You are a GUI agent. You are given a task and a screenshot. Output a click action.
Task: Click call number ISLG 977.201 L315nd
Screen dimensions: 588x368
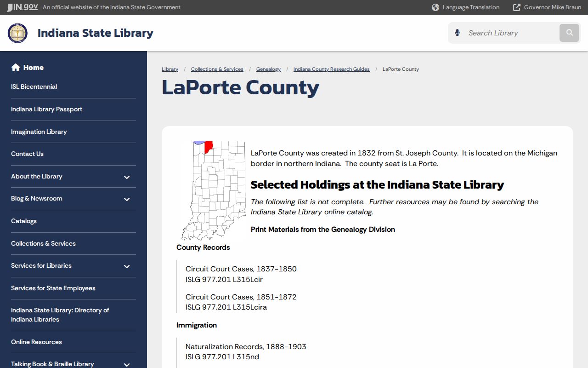222,357
